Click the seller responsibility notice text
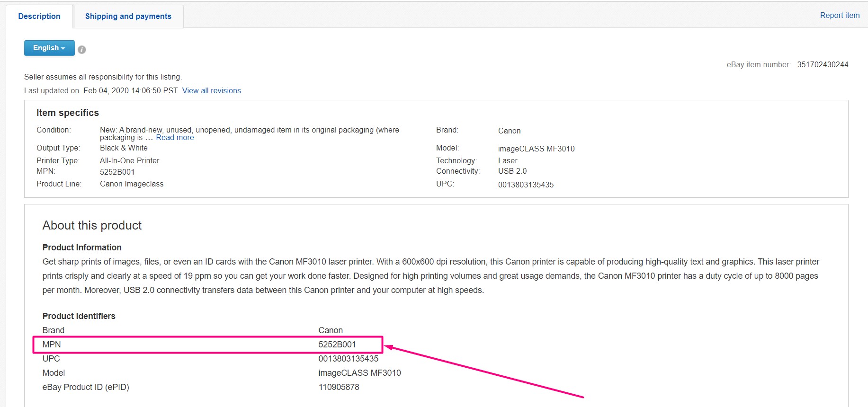The width and height of the screenshot is (868, 407). point(103,77)
